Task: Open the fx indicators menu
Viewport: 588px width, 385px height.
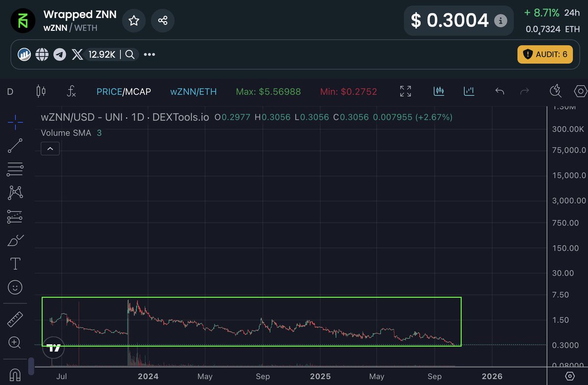Action: (x=72, y=91)
